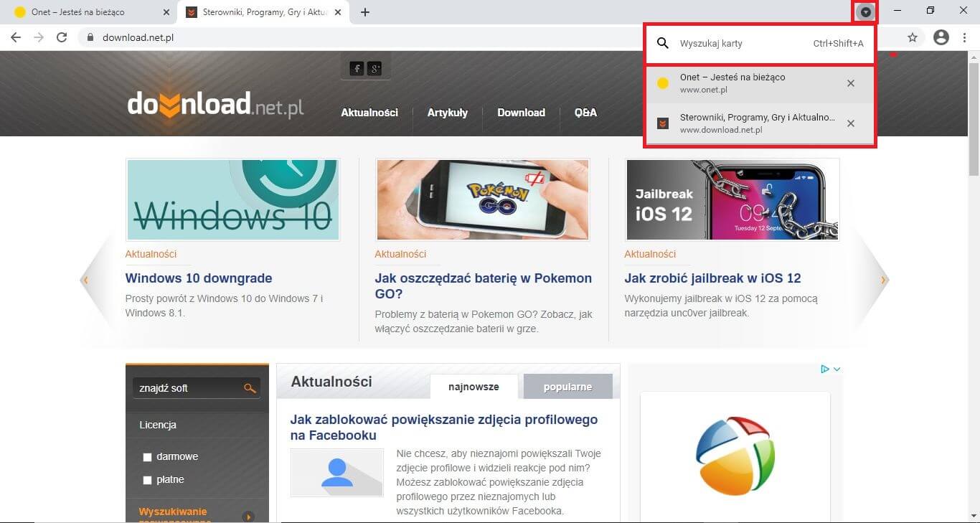
Task: Open the tab search dropdown button
Action: tap(866, 11)
